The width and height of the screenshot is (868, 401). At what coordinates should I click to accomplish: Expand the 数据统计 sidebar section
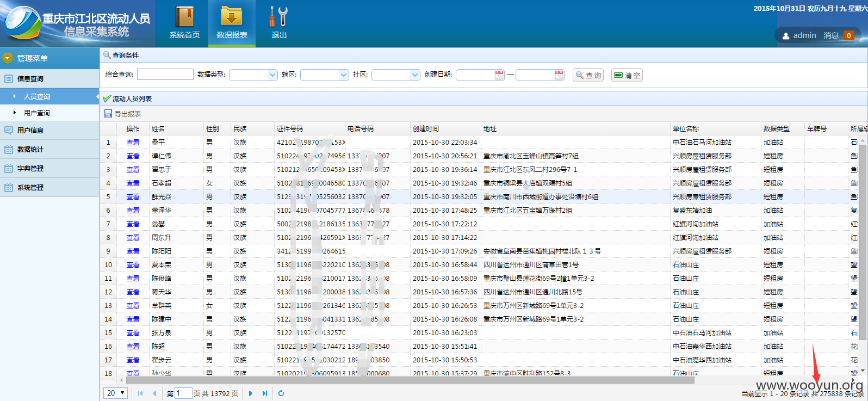pyautogui.click(x=49, y=150)
